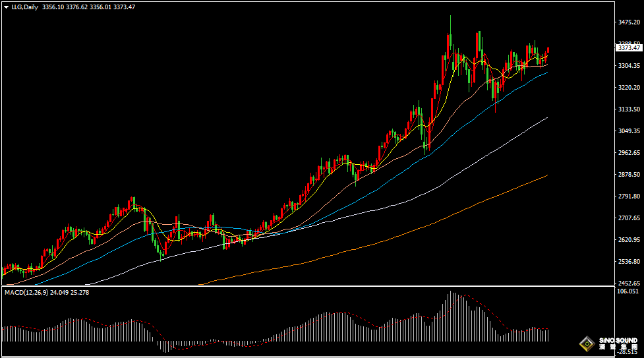Click the 106.051 MACD scale value

pos(628,291)
